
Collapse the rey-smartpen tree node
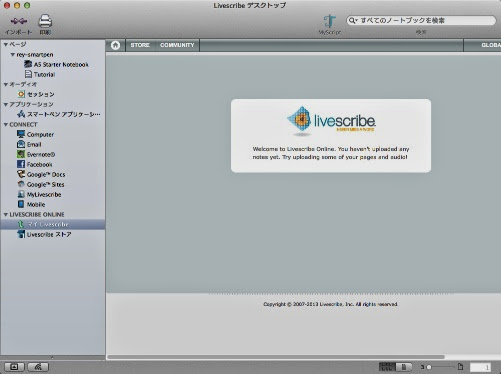(12, 54)
